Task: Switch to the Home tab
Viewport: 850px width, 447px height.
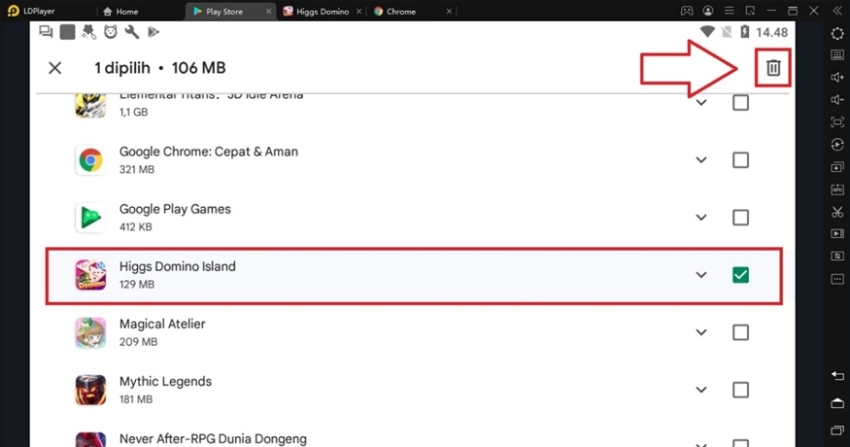Action: [120, 11]
